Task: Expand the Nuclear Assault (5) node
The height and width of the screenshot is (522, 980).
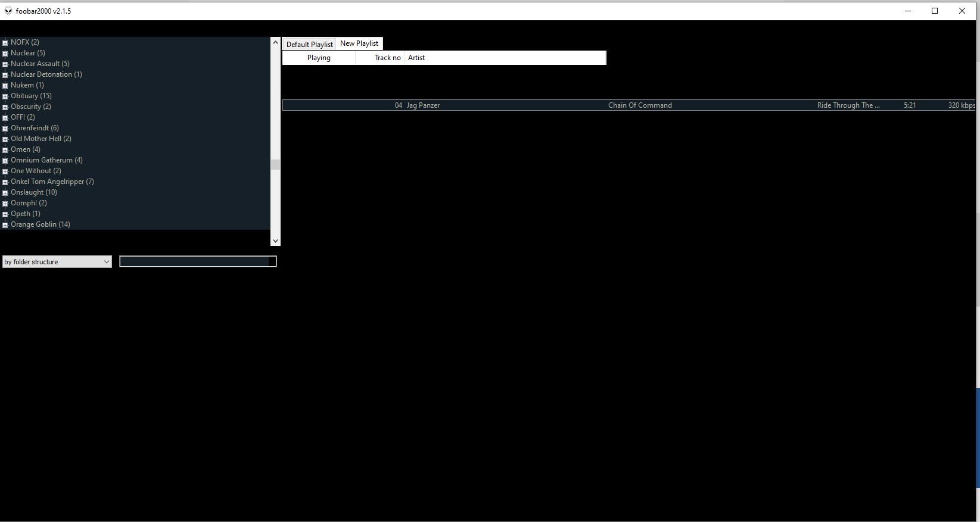Action: click(5, 64)
